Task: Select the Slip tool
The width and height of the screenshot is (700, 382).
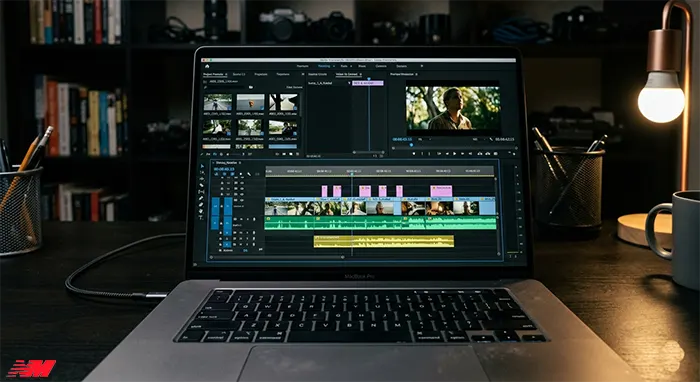Action: tap(201, 192)
